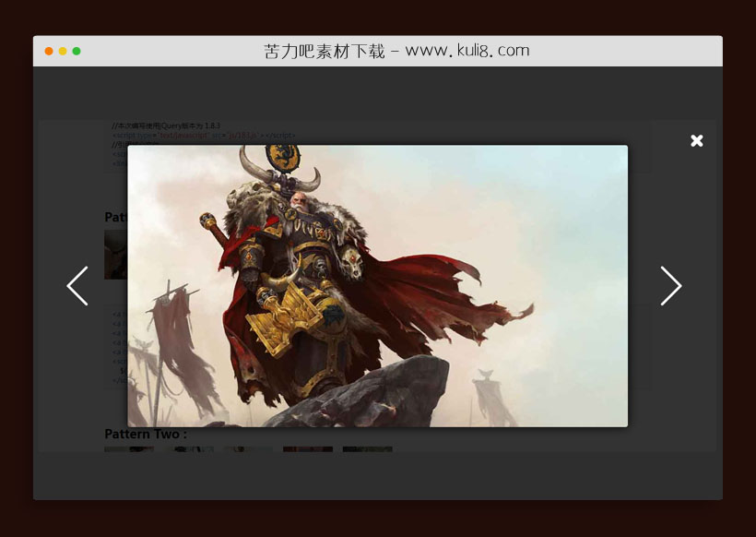The height and width of the screenshot is (537, 756).
Task: Select the second thumbnail under Pattern Two
Action: [x=188, y=449]
